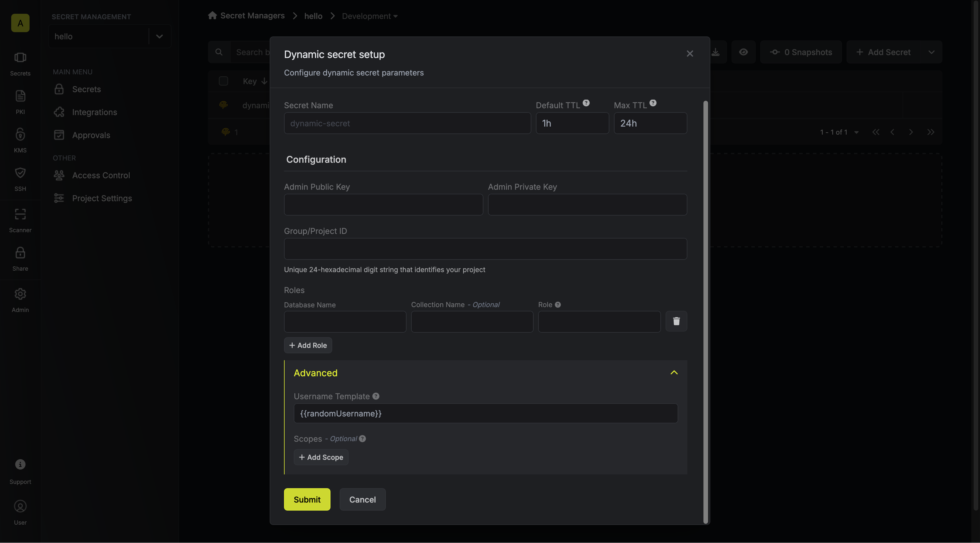Click the organization avatar A
980x543 pixels.
click(20, 23)
